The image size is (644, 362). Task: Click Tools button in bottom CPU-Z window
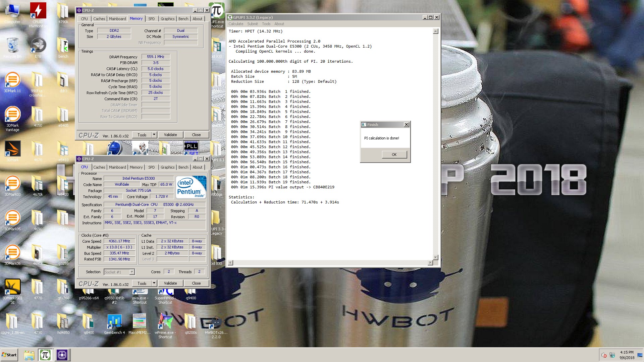142,283
